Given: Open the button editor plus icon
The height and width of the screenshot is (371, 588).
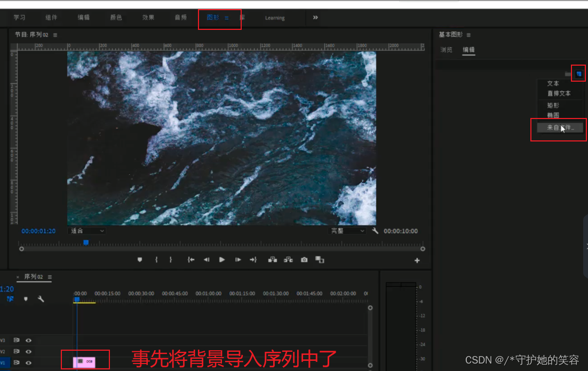Looking at the screenshot, I should (417, 261).
